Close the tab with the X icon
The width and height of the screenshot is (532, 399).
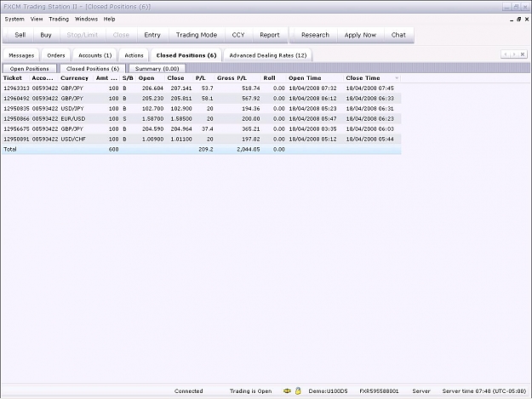click(x=523, y=54)
